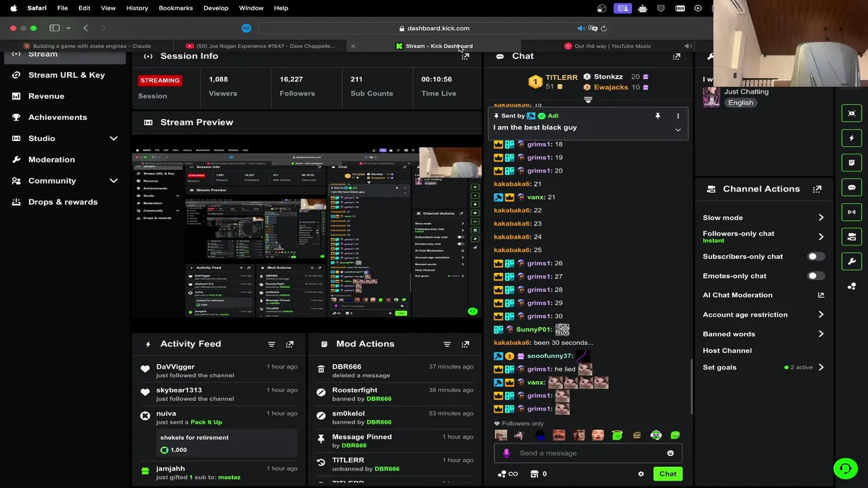Click the microphone icon in the message box
Screen dimensions: 868x488
[x=506, y=453]
